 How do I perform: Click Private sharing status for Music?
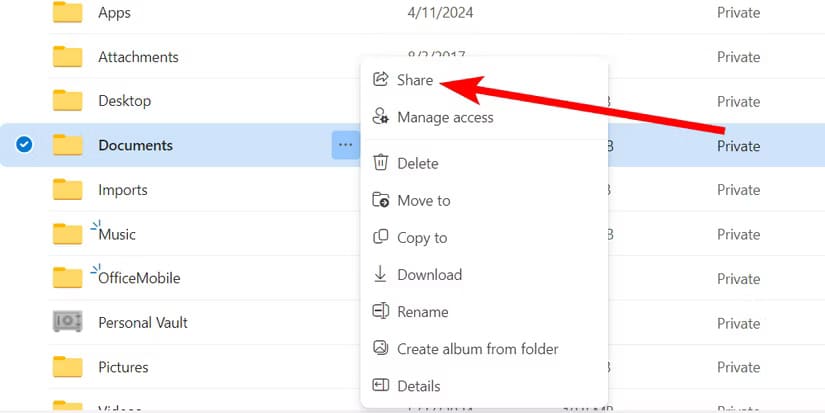(738, 234)
